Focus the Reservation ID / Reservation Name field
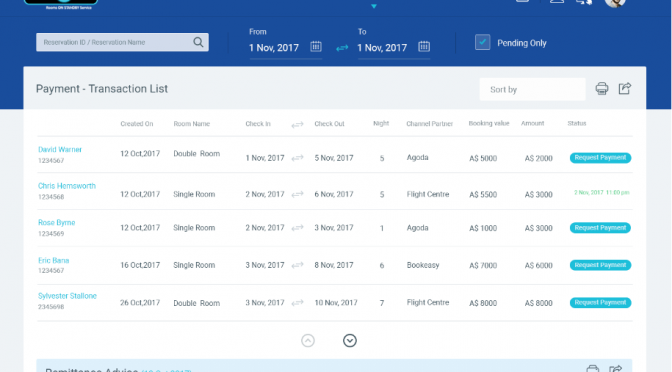This screenshot has height=372, width=672. click(x=122, y=42)
